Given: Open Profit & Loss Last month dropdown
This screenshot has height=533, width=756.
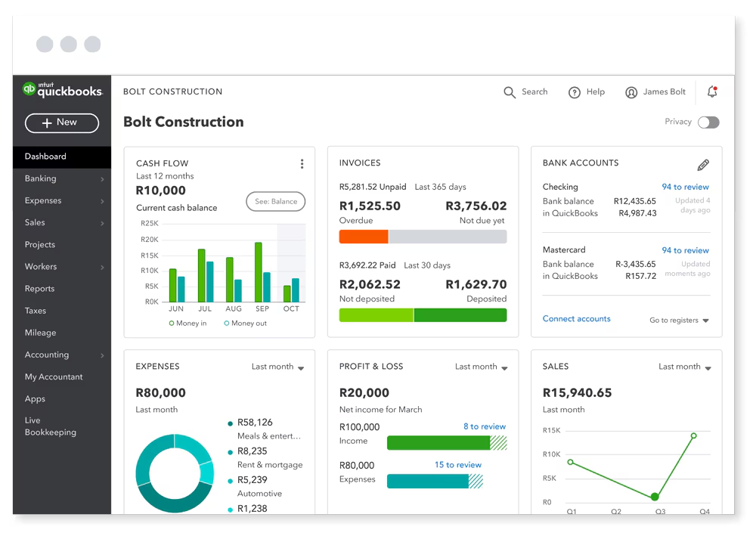Looking at the screenshot, I should [481, 367].
